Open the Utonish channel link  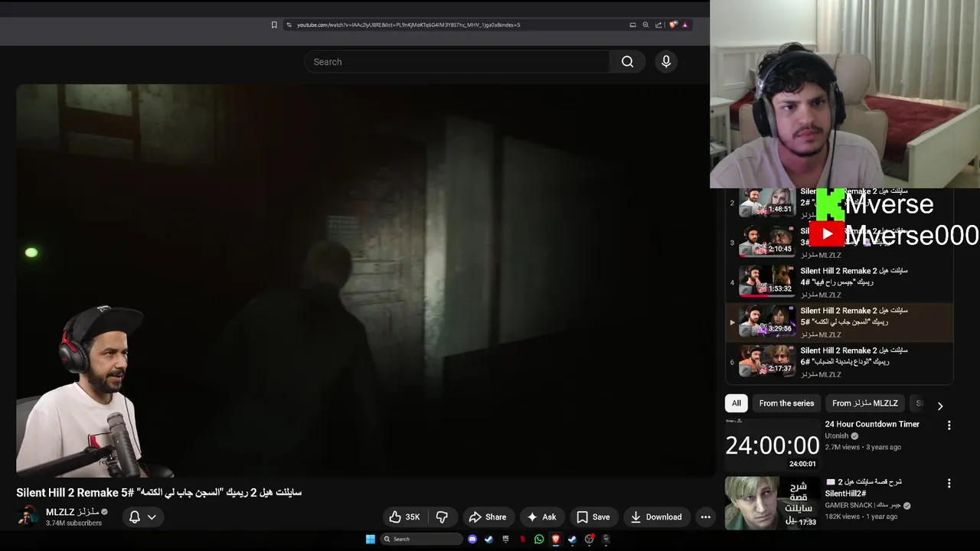pyautogui.click(x=837, y=436)
